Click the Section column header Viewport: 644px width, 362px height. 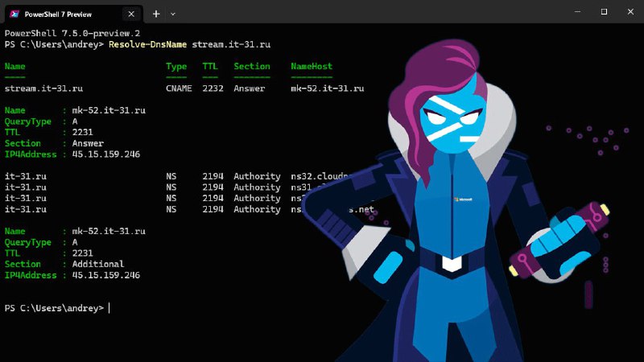click(252, 66)
